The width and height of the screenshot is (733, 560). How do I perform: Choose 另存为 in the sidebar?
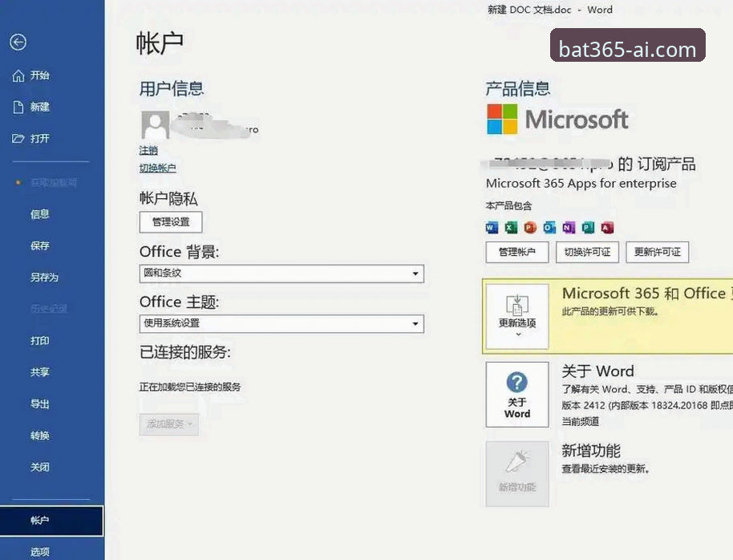pos(44,278)
